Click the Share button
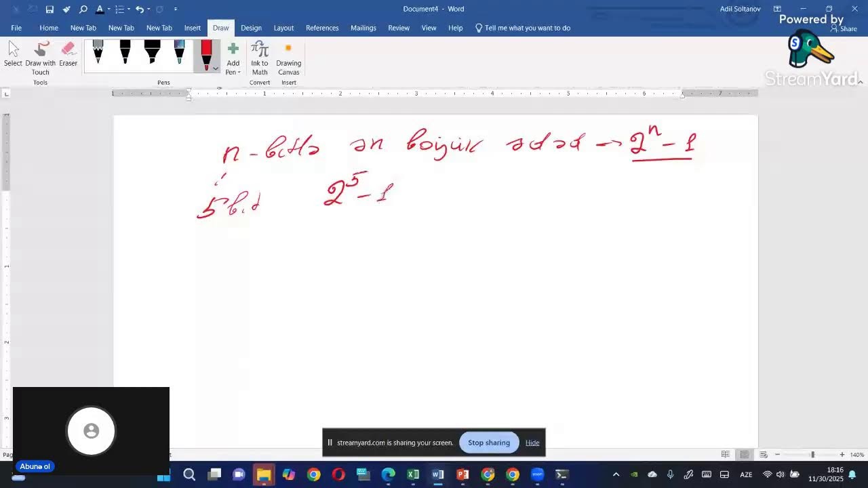 845,28
